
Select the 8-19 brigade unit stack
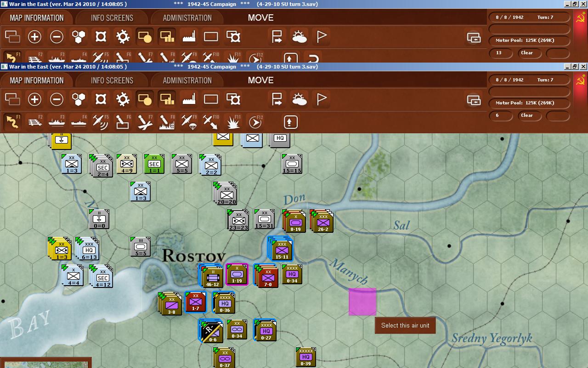294,221
